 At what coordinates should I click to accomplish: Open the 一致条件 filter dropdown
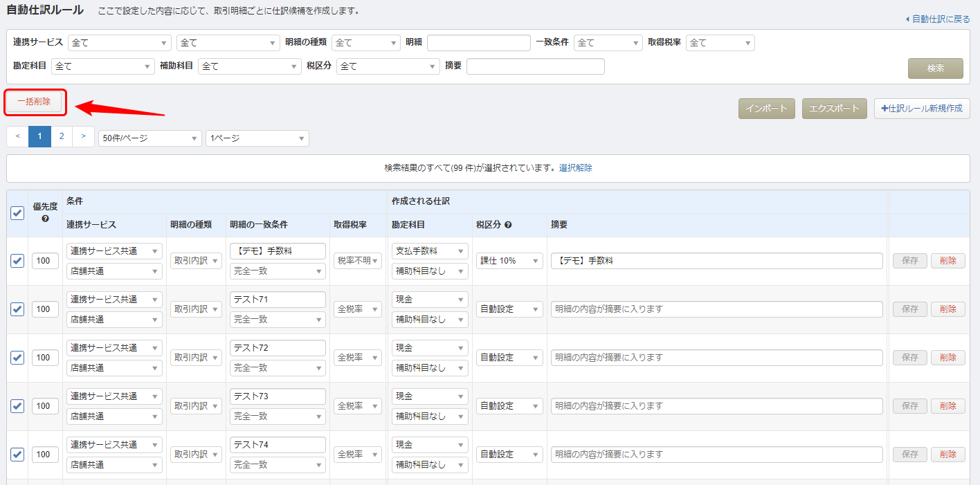click(608, 43)
